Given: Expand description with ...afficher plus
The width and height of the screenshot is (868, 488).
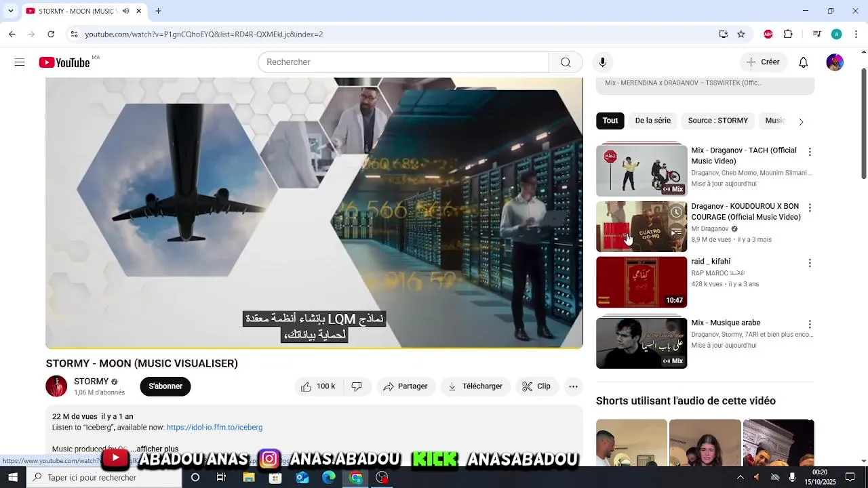Looking at the screenshot, I should point(155,449).
